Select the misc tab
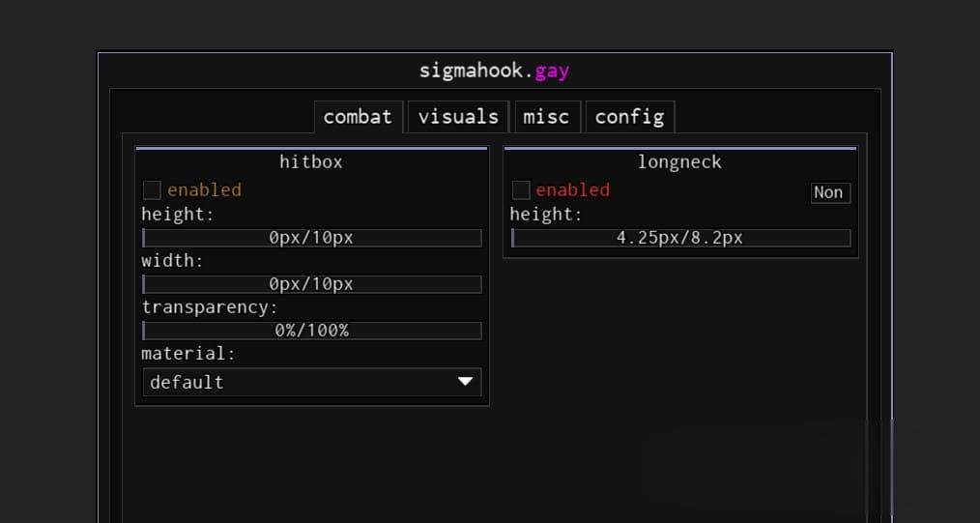The width and height of the screenshot is (980, 523). [x=547, y=117]
